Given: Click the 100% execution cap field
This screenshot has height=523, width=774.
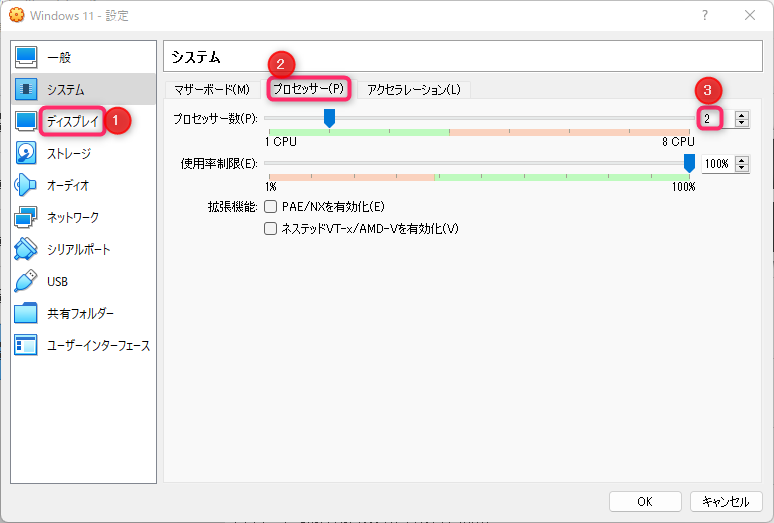Looking at the screenshot, I should pyautogui.click(x=718, y=164).
